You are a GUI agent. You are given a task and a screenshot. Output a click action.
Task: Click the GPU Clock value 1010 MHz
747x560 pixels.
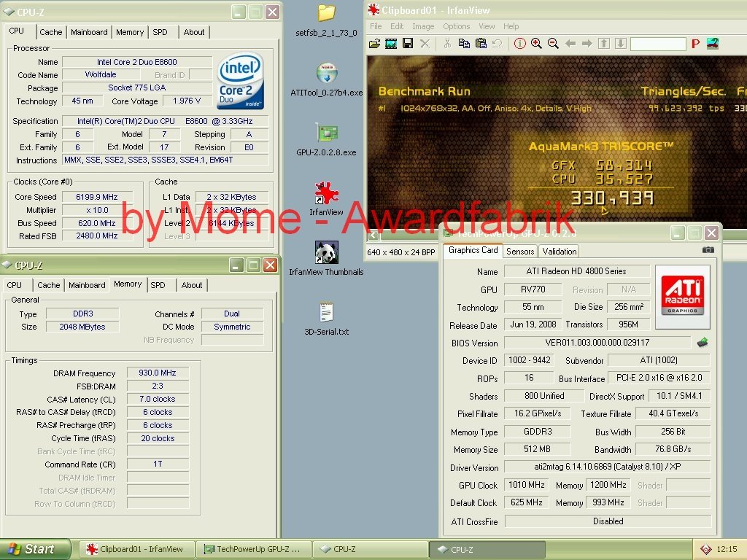point(527,485)
